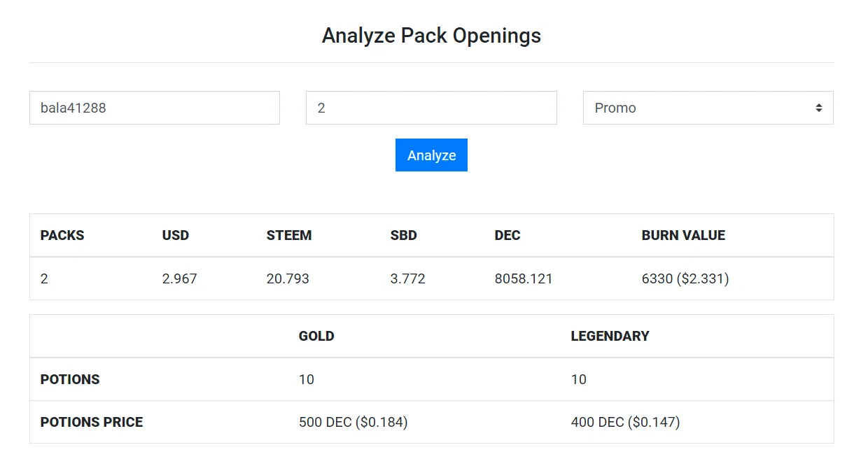868x452 pixels.
Task: Click the burn value 6330 ($2.331)
Action: pyautogui.click(x=685, y=278)
